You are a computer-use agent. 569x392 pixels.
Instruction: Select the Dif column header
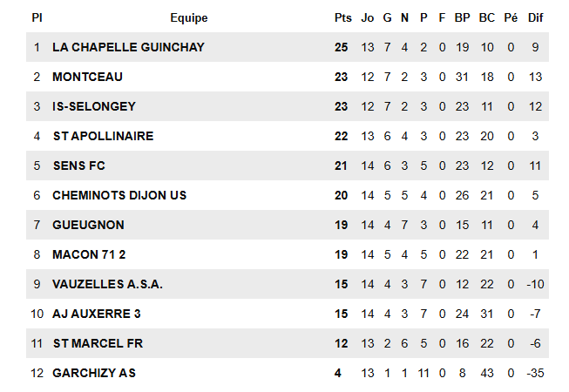(535, 17)
